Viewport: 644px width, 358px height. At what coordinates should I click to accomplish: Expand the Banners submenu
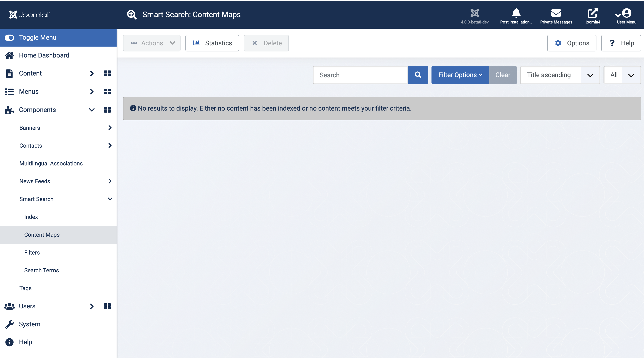coord(110,128)
